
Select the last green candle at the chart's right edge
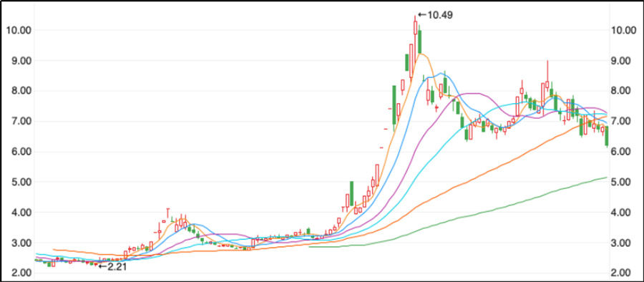pos(607,136)
